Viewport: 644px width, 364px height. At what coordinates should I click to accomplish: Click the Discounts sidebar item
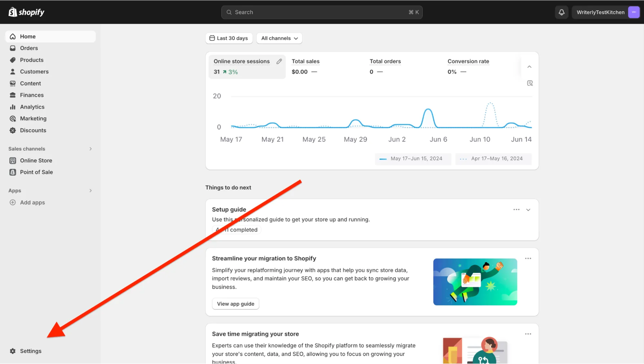(x=50, y=130)
